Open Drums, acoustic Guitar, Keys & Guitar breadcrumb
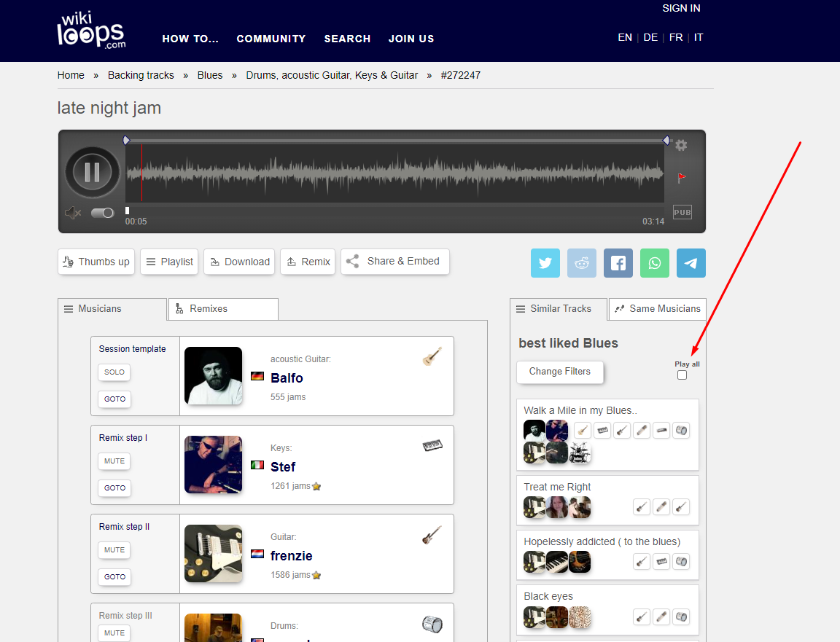840x642 pixels. click(x=332, y=76)
